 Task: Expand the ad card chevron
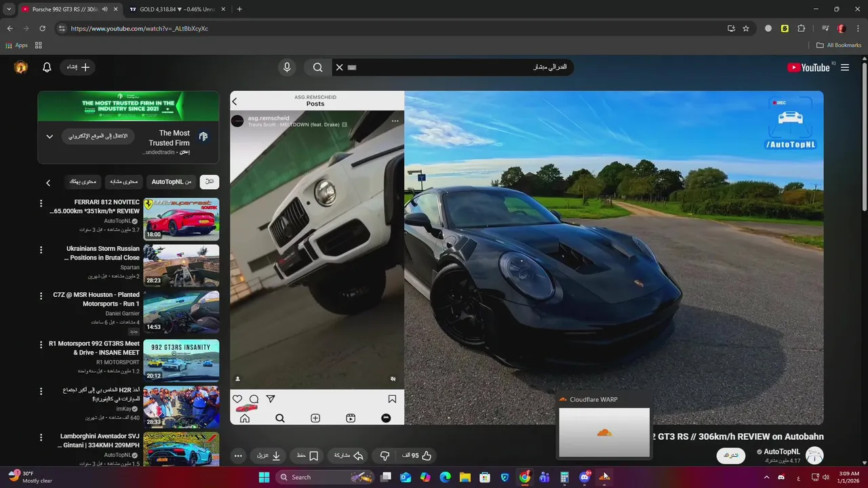[50, 136]
